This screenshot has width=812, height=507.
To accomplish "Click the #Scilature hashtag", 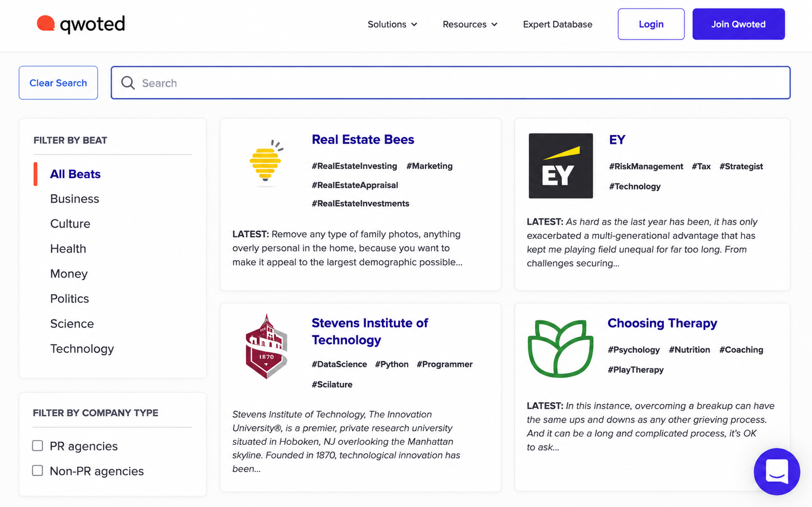I will (332, 384).
